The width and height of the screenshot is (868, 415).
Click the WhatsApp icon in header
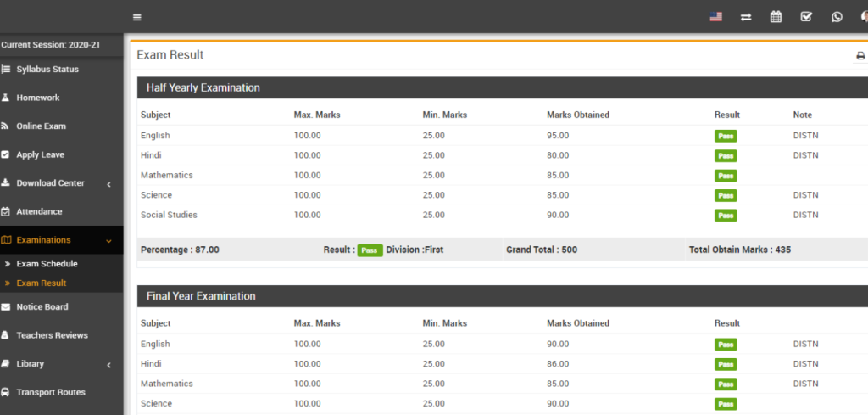coord(837,17)
